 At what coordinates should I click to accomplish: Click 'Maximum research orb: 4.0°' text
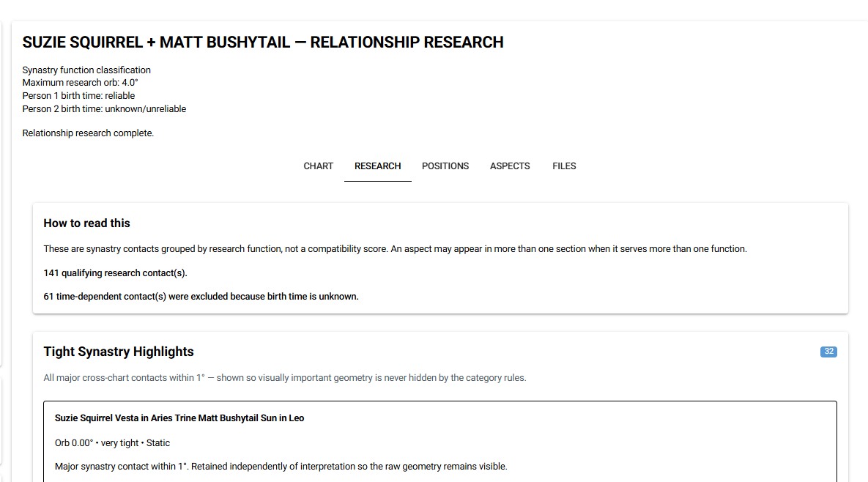[81, 83]
